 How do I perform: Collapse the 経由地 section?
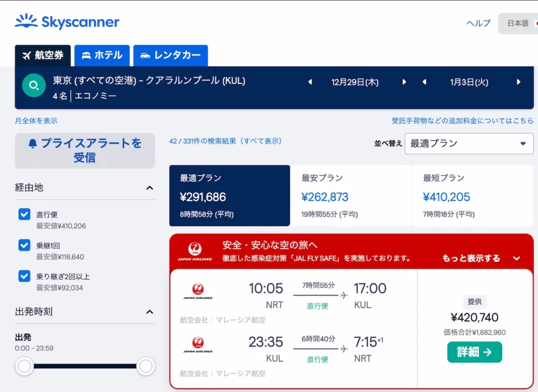point(150,188)
